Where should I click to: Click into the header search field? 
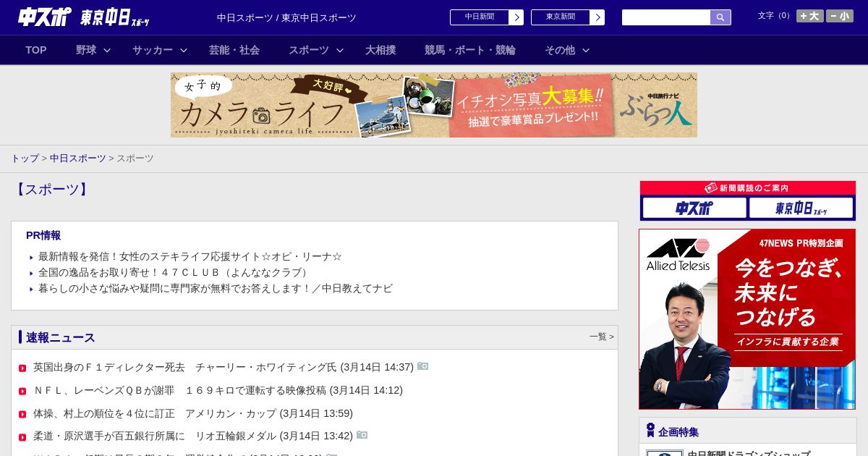pos(666,17)
